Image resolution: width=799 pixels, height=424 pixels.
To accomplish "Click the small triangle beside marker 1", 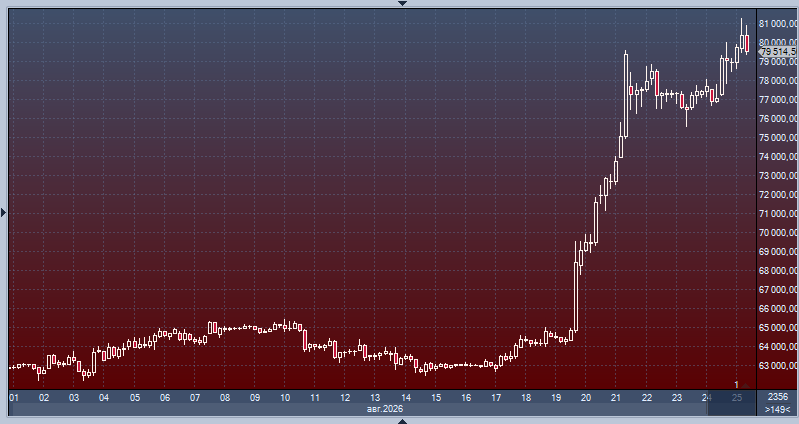I will tap(745, 386).
